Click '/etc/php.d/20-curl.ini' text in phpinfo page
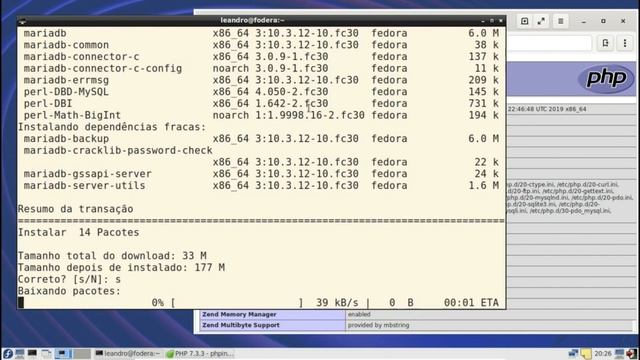Image resolution: width=640 pixels, height=360 pixels. click(x=588, y=184)
